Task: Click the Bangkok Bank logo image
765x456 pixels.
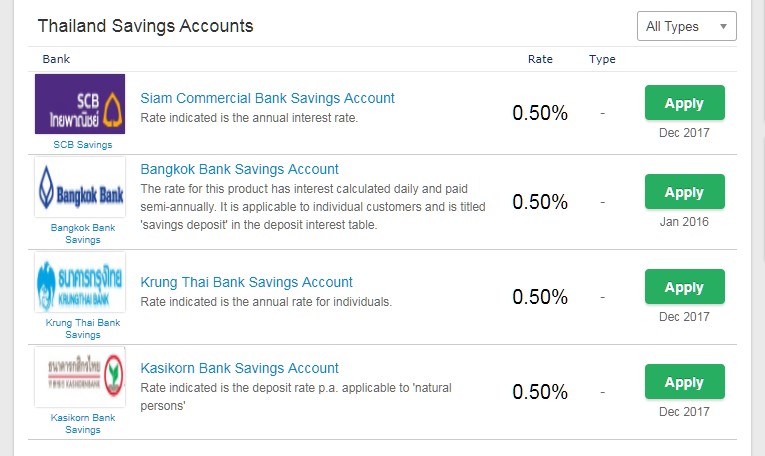Action: (x=80, y=187)
